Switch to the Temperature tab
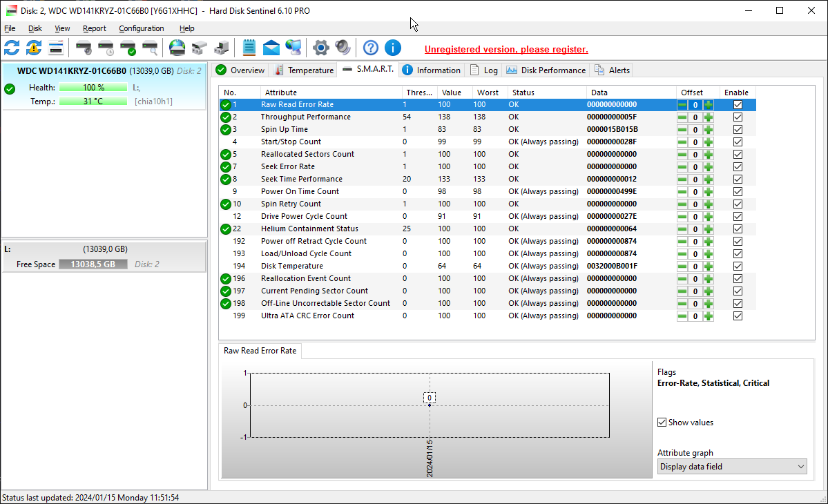 coord(304,70)
